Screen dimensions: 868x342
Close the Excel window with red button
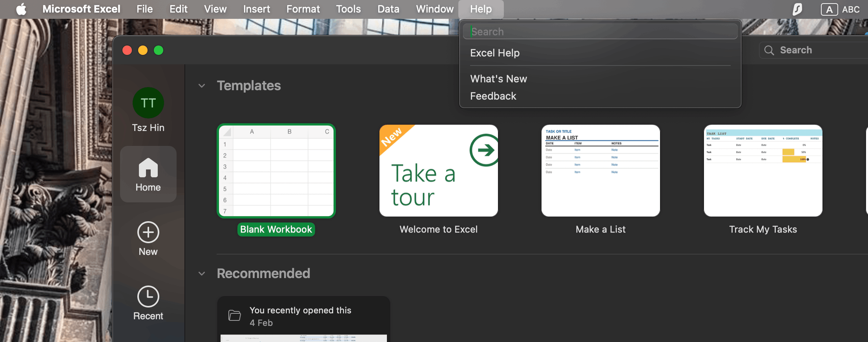coord(127,50)
